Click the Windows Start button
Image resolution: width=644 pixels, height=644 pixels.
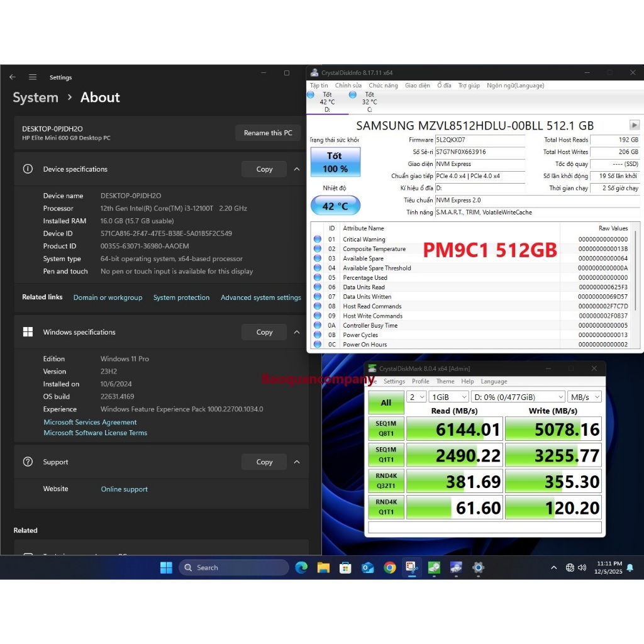pos(166,567)
